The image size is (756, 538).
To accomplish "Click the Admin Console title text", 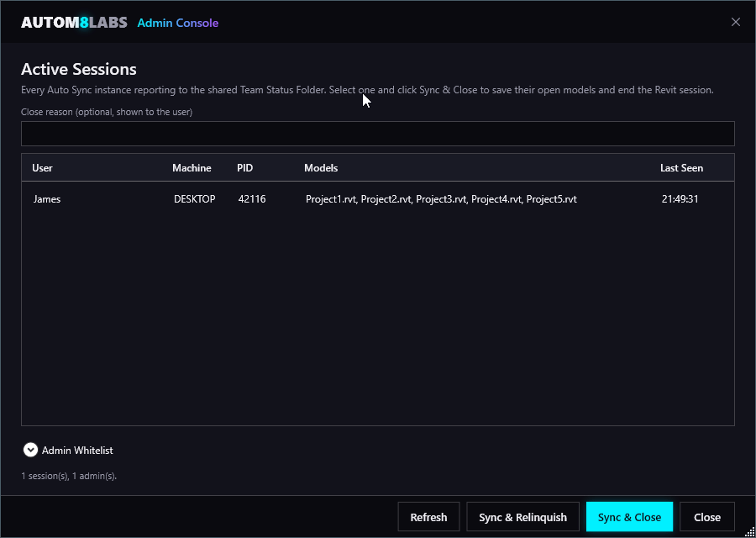I will (x=178, y=23).
